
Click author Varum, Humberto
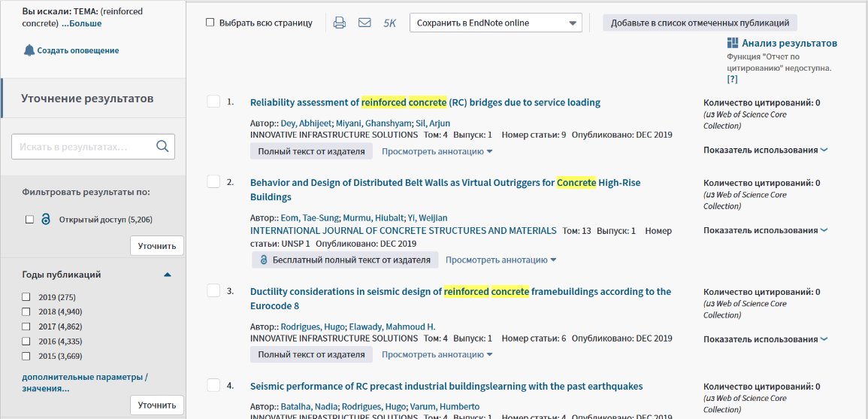(444, 406)
